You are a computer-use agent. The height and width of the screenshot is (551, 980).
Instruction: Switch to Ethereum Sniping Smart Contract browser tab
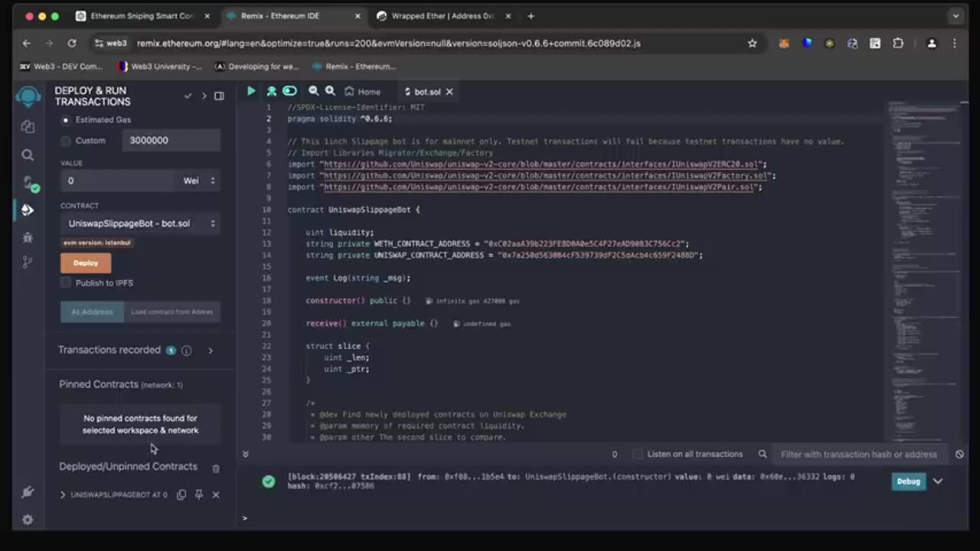pos(142,16)
